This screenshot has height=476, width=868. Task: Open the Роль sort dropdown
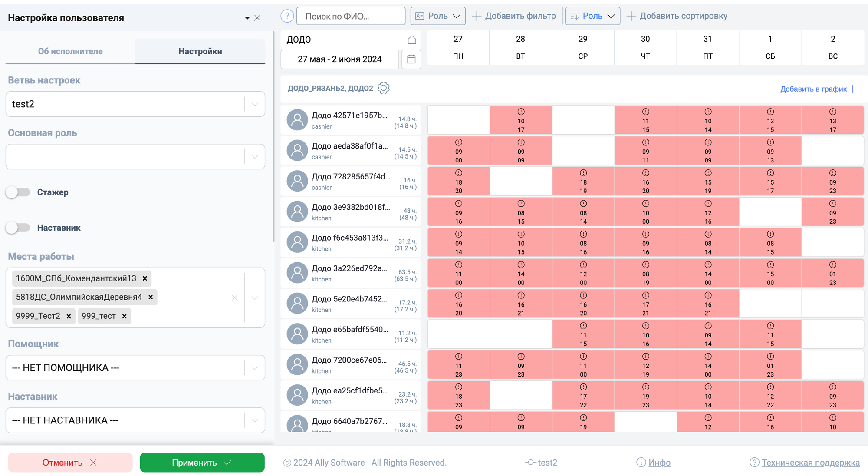[592, 16]
